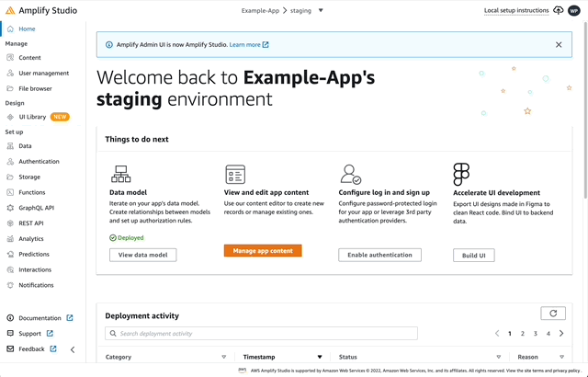Open the staging environment dropdown arrow
The image size is (588, 377).
pos(321,10)
